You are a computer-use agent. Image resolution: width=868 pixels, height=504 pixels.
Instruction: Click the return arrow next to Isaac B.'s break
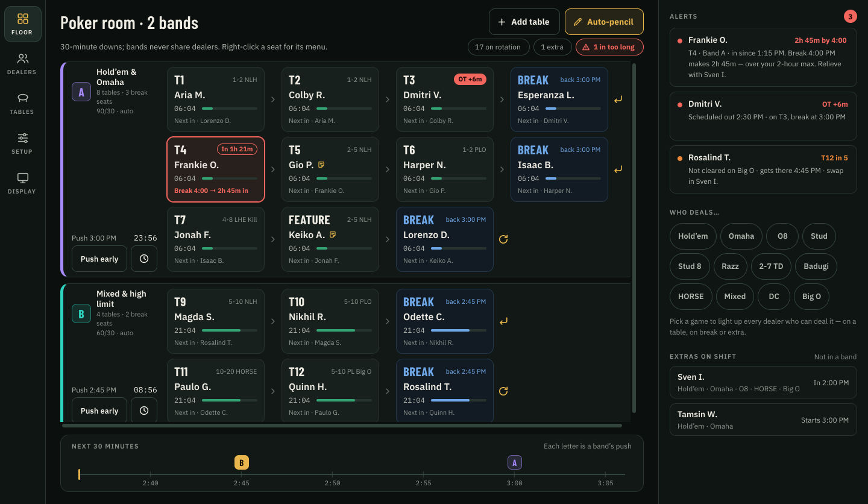click(x=618, y=169)
